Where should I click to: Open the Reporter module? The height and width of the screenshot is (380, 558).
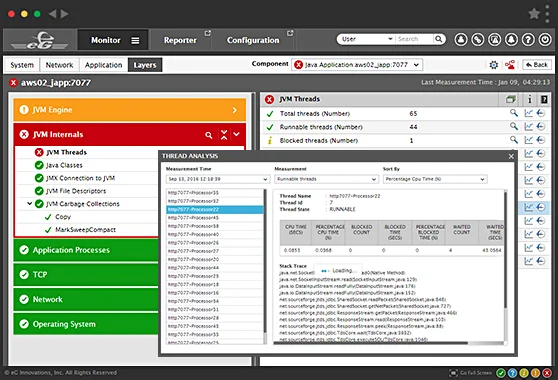tap(180, 40)
